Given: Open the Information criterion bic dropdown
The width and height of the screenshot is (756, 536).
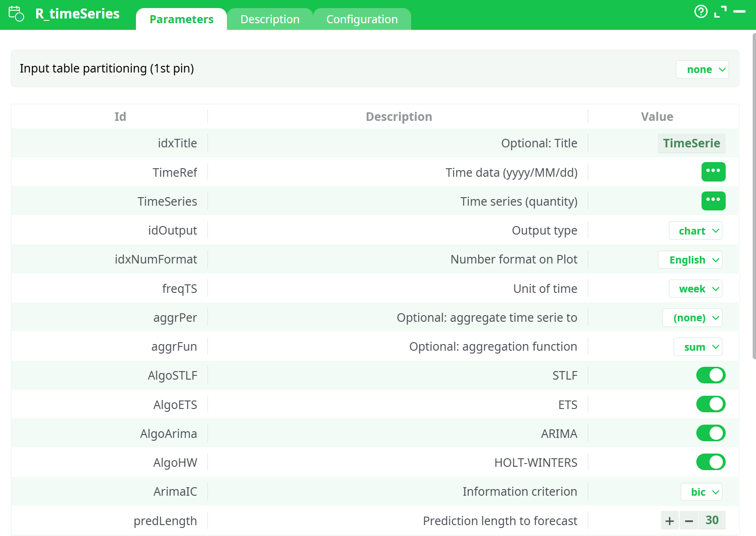Looking at the screenshot, I should pyautogui.click(x=701, y=492).
